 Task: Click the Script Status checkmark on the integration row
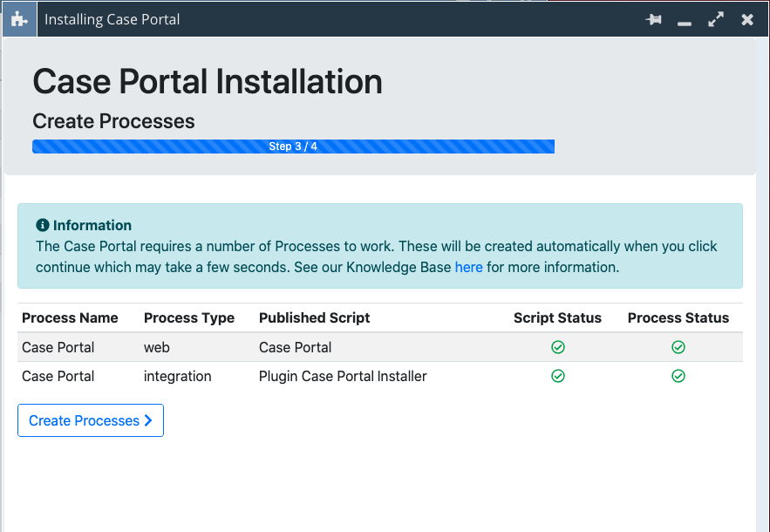(x=557, y=376)
